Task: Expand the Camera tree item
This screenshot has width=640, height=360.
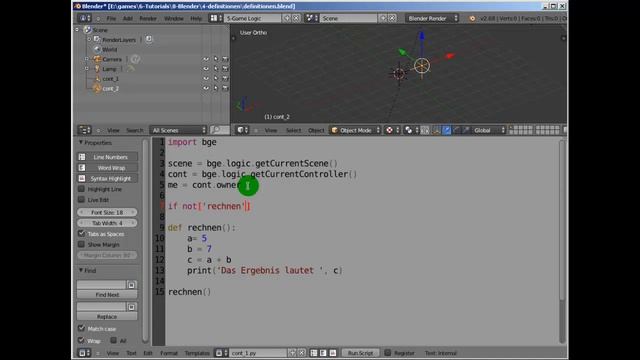Action: [87, 59]
